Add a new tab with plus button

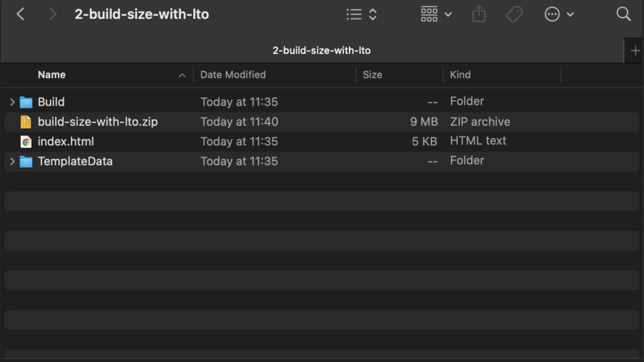point(634,50)
